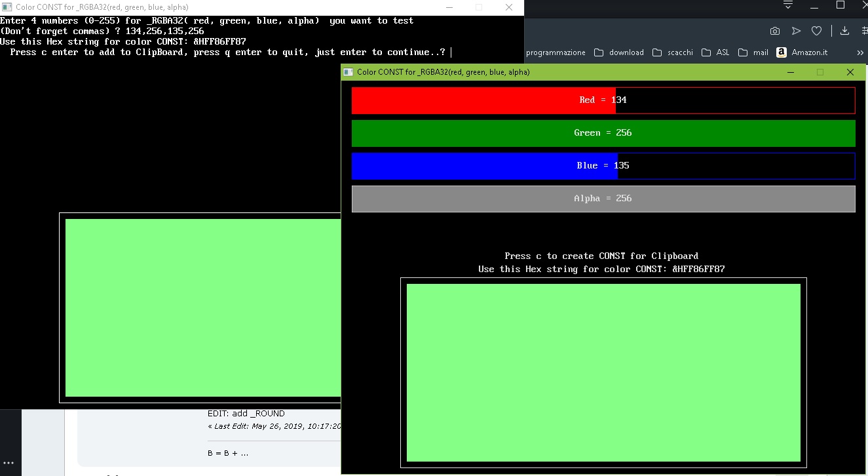Viewport: 868px width, 476px height.
Task: Close the front Color CONST window
Action: pos(850,72)
